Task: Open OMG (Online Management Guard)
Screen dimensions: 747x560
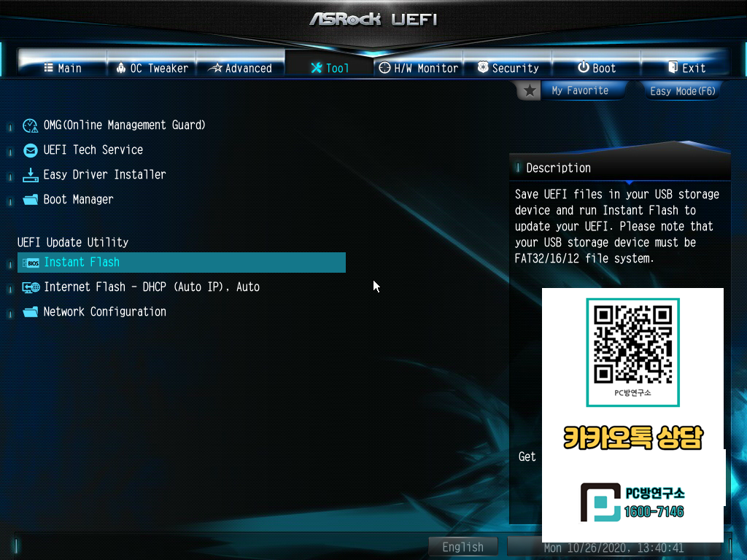Action: [x=124, y=125]
